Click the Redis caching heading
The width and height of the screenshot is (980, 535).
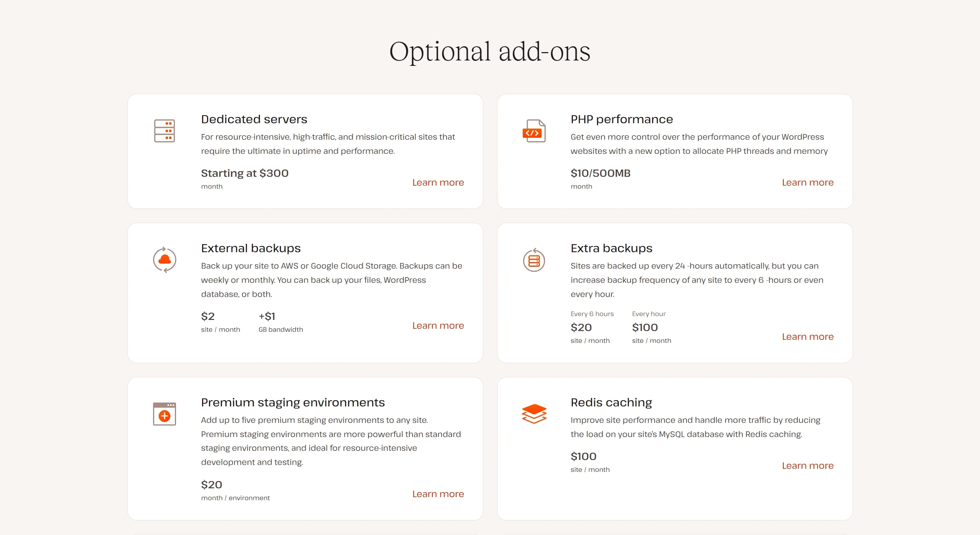coord(611,403)
